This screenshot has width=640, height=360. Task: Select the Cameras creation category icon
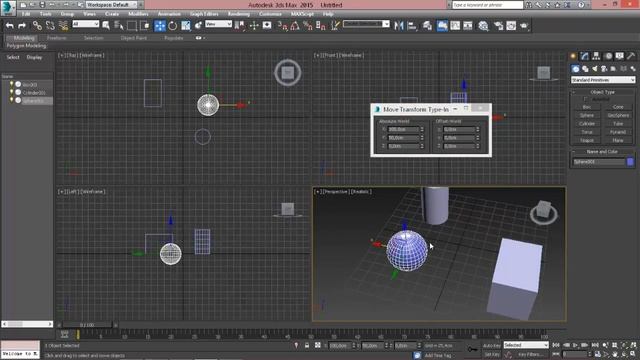tap(604, 69)
